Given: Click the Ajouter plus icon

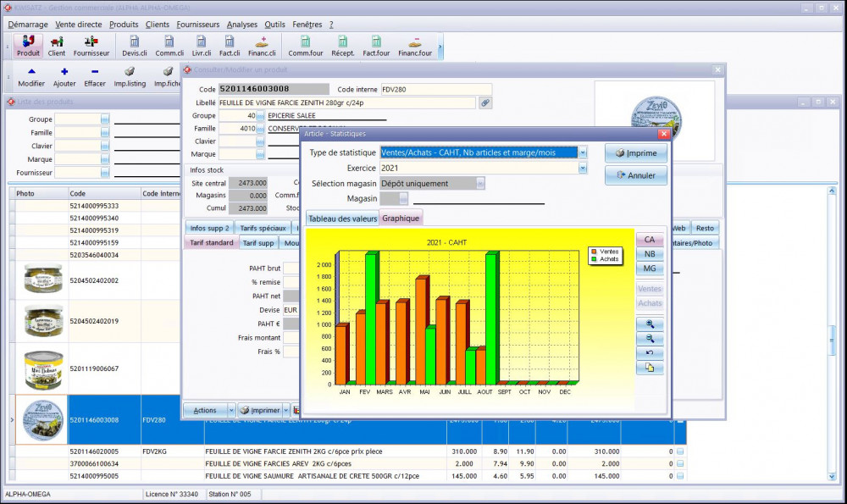Looking at the screenshot, I should [x=64, y=77].
